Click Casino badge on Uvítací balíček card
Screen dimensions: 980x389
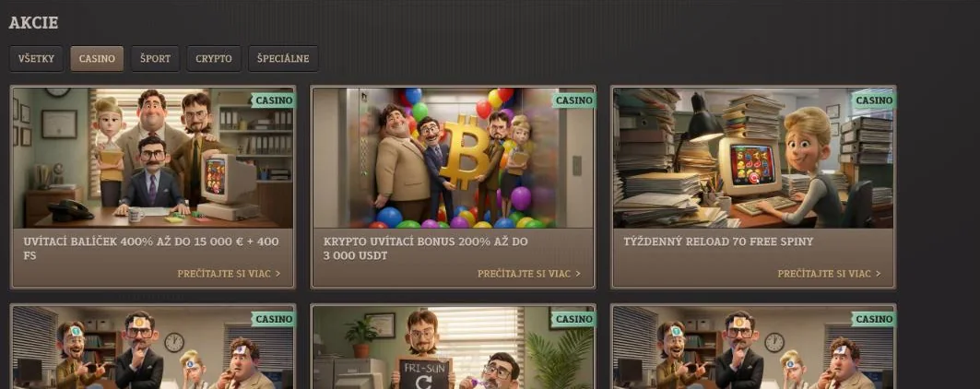pos(274,100)
